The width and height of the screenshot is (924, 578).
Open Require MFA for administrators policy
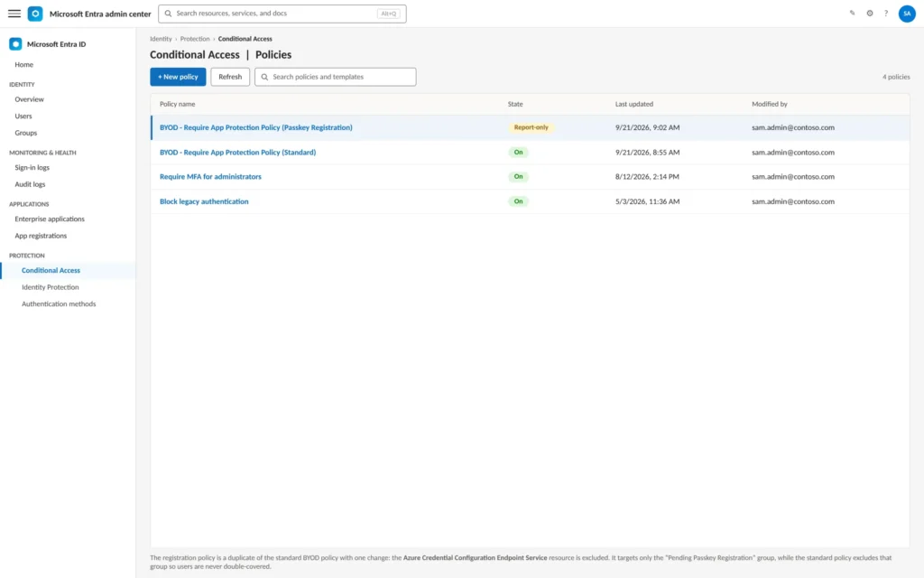(210, 176)
